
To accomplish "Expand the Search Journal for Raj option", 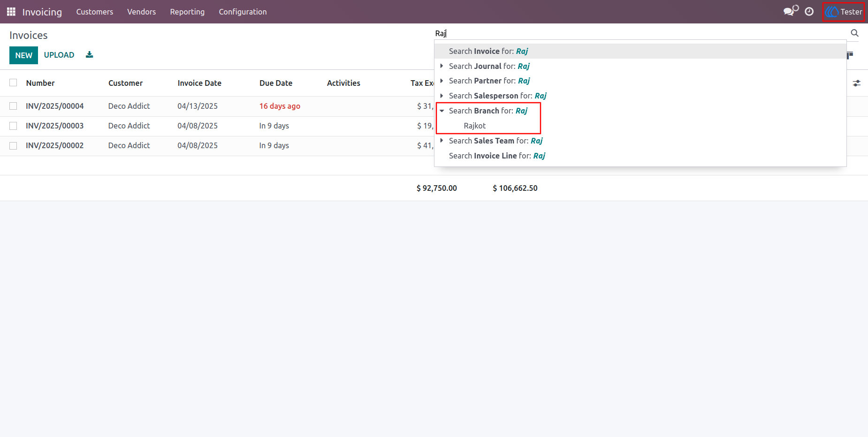I will (442, 66).
